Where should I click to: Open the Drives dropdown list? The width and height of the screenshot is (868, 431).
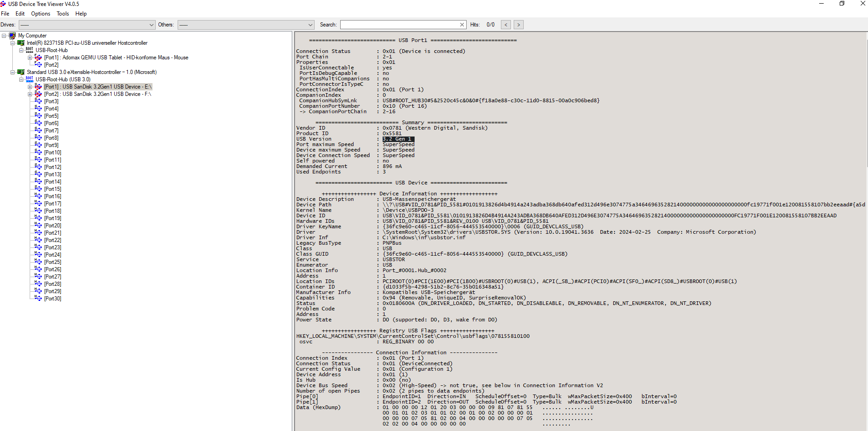pyautogui.click(x=87, y=25)
